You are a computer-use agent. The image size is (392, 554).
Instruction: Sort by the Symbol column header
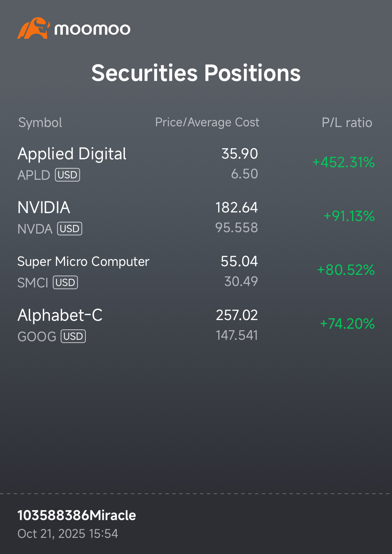(40, 123)
